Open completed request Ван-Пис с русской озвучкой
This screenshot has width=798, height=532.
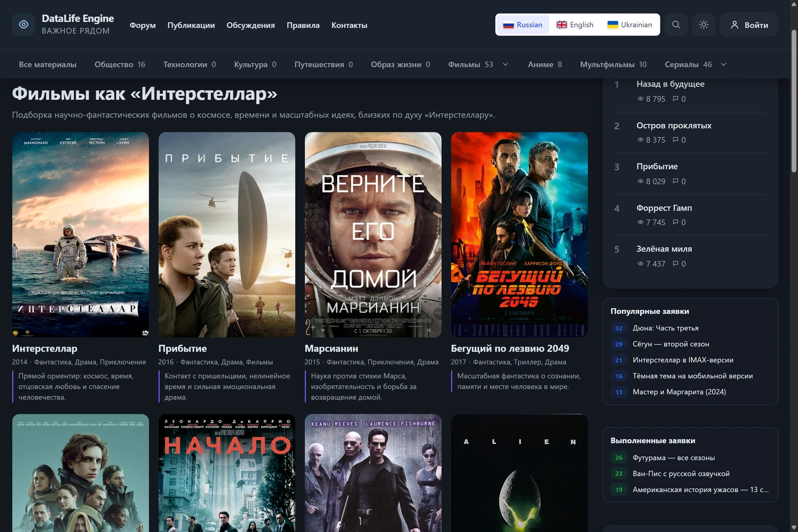pyautogui.click(x=681, y=474)
